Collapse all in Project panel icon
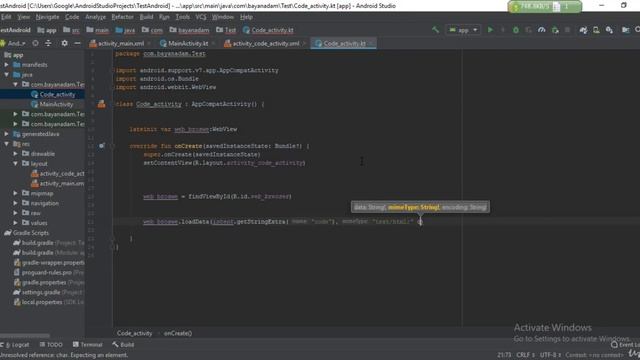 coord(48,43)
